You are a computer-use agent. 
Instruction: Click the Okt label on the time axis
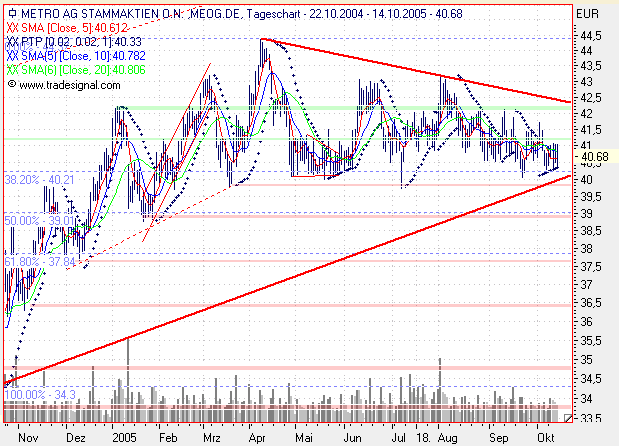(546, 438)
